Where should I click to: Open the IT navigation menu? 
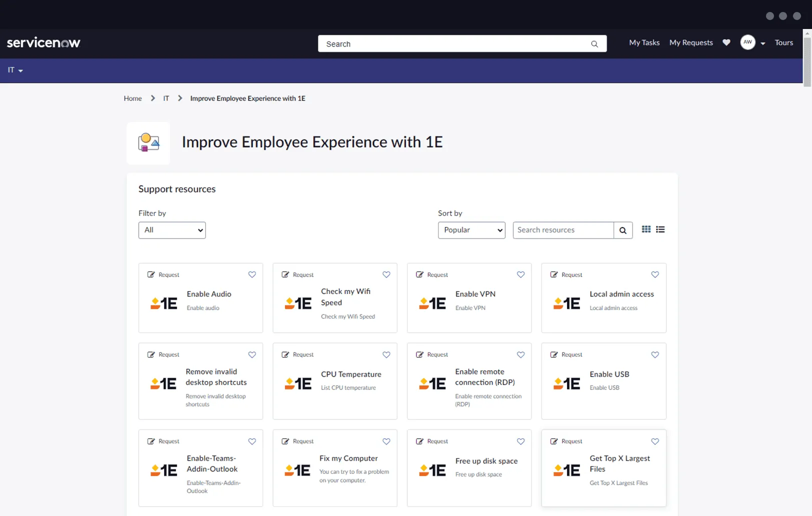(x=14, y=70)
